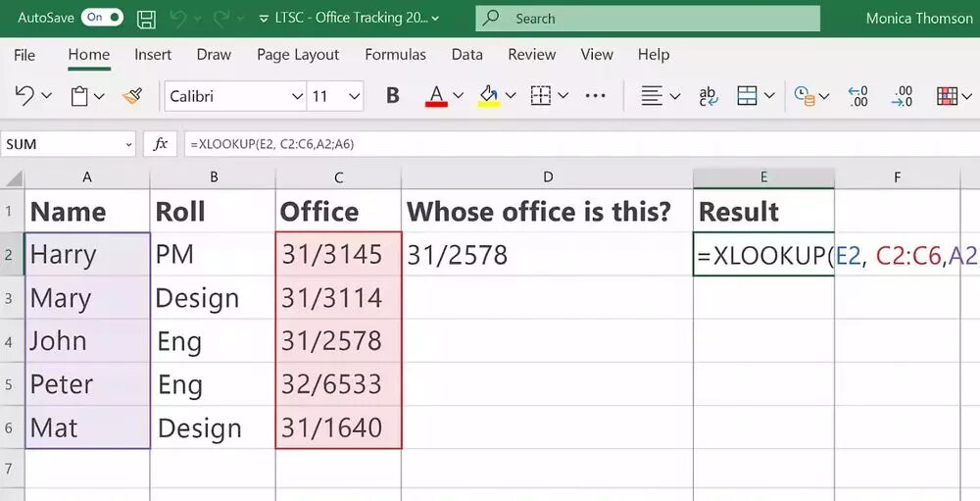Click the Format Painter brush icon

pyautogui.click(x=132, y=96)
